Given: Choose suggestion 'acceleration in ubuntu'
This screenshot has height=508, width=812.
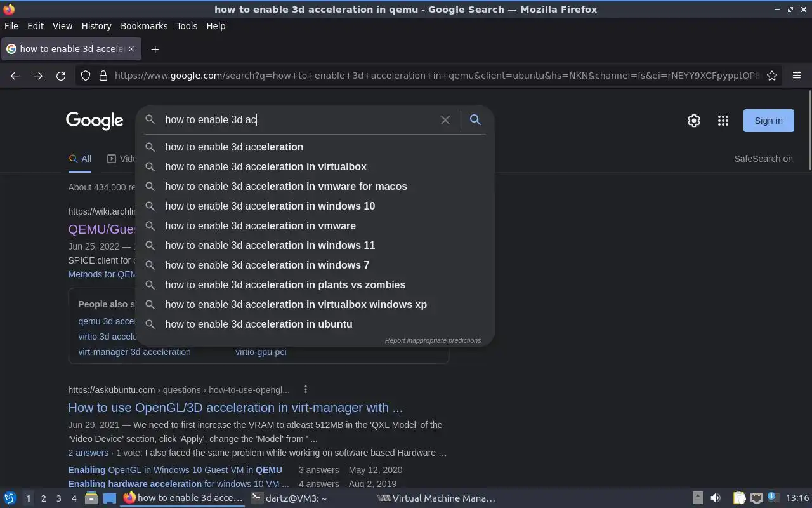Looking at the screenshot, I should coord(315,324).
